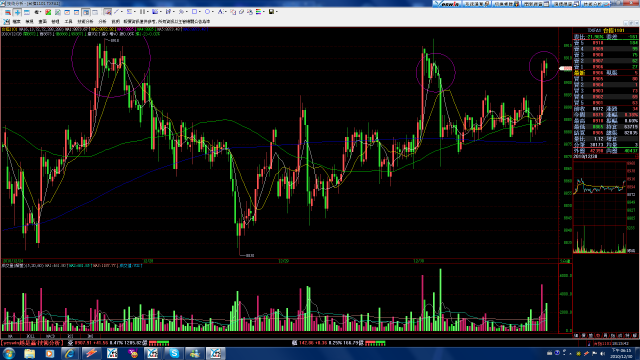The height and width of the screenshot is (360, 640).
Task: Click the floppy disk save icon
Action: (x=271, y=12)
